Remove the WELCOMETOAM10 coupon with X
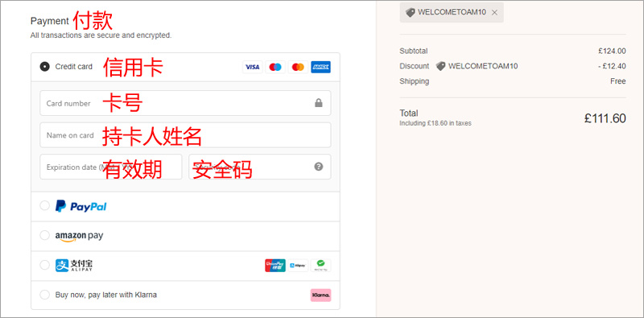 click(494, 13)
